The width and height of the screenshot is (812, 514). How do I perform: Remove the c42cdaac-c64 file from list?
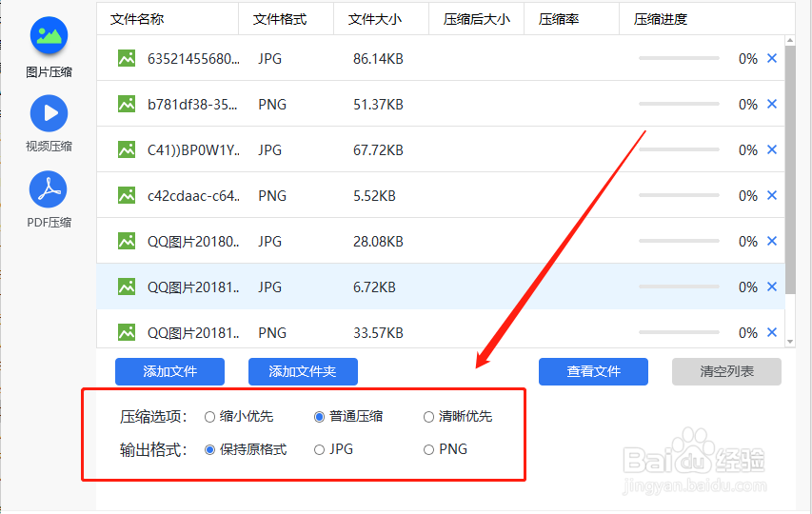(x=772, y=195)
